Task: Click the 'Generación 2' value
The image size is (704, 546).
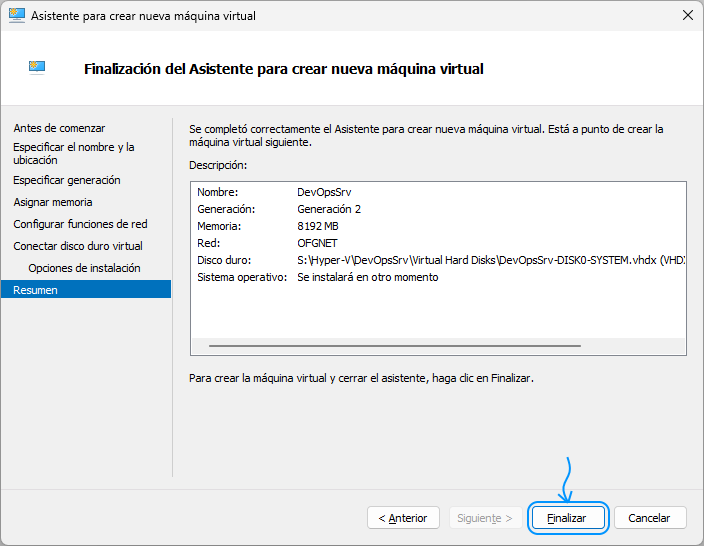Action: tap(329, 209)
